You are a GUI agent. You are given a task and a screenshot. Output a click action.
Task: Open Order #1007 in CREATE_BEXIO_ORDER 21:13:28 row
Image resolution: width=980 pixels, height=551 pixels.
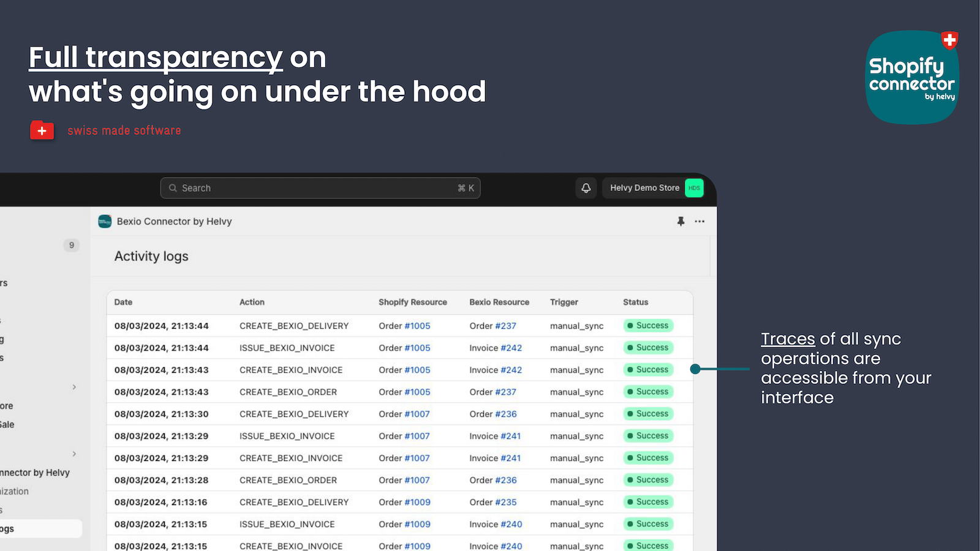[x=417, y=480]
